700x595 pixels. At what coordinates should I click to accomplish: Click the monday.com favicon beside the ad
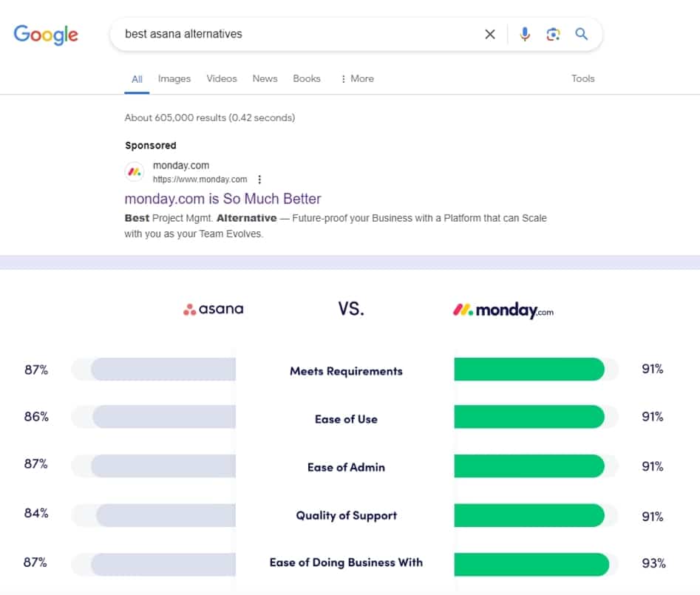[134, 171]
